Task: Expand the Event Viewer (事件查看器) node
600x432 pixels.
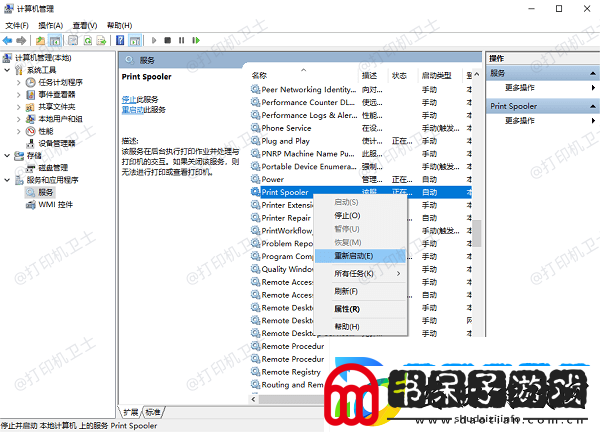Action: click(18, 95)
